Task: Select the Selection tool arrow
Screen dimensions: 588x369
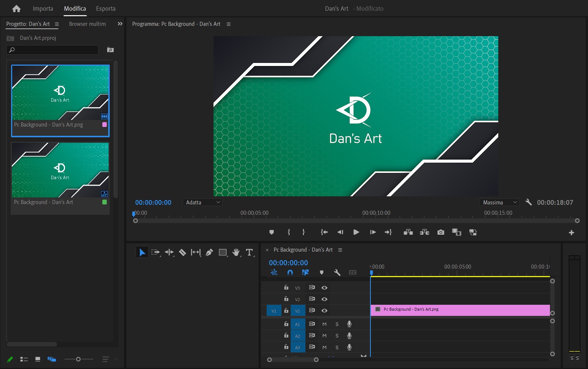Action: (x=142, y=252)
